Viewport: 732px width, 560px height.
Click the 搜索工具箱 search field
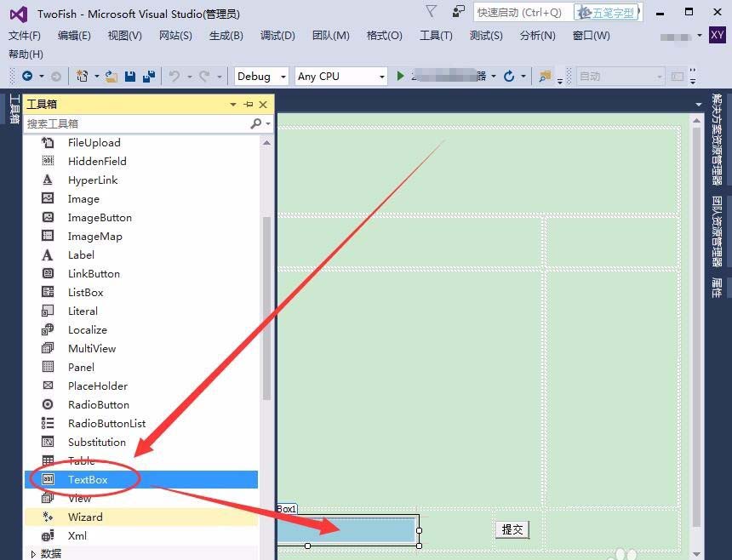[128, 123]
